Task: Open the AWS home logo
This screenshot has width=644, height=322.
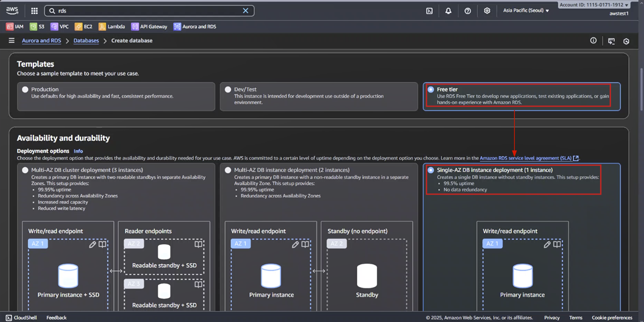Action: pyautogui.click(x=12, y=11)
